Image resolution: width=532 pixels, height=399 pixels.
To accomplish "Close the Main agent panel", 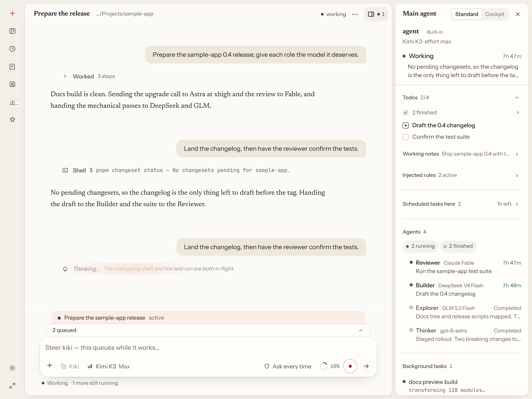I will click(518, 14).
